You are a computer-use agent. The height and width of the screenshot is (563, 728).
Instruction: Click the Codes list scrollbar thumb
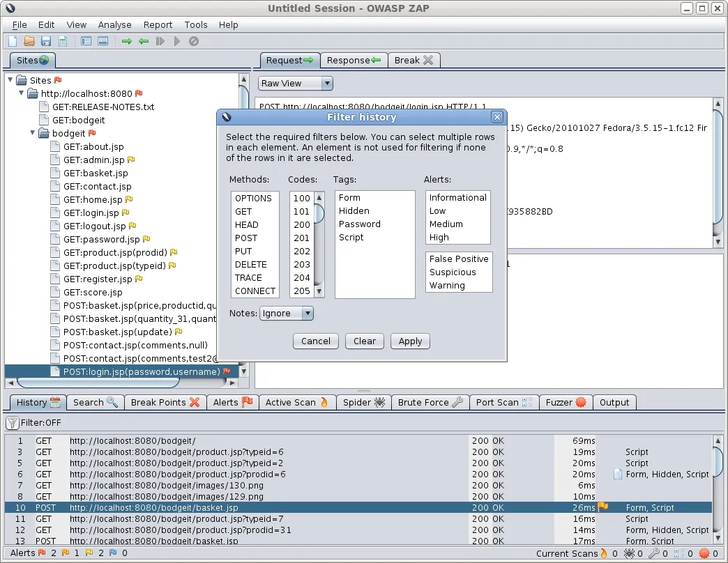click(319, 214)
